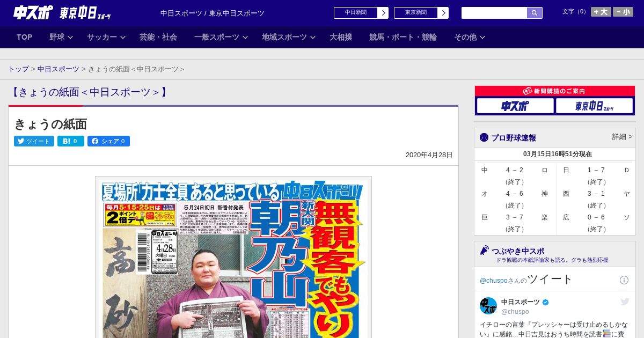Focus the header search input field
The height and width of the screenshot is (338, 644).
coord(494,13)
